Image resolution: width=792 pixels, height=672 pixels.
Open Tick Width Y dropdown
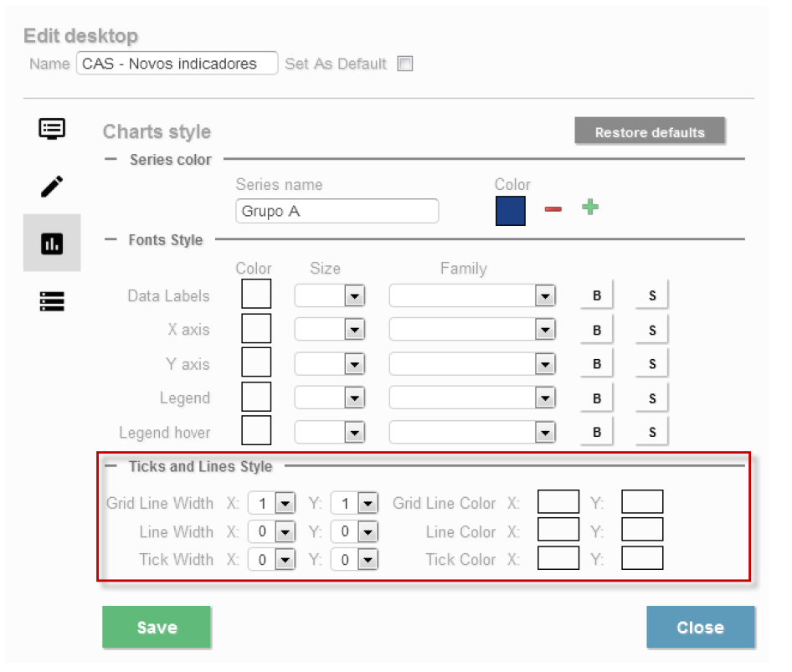[368, 560]
